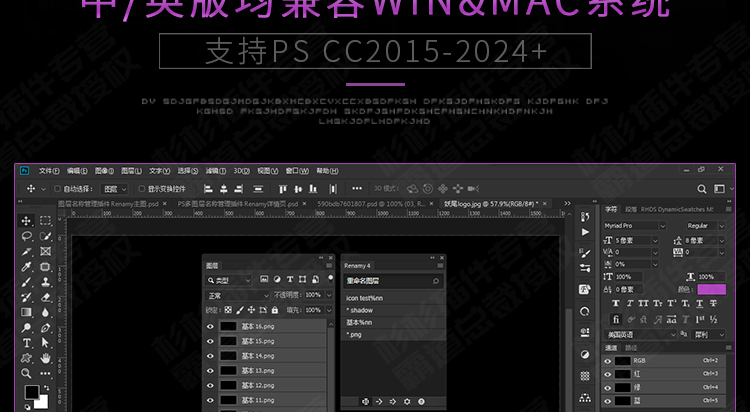Toggle visibility of 红 channel
The width and height of the screenshot is (750, 412).
[607, 374]
